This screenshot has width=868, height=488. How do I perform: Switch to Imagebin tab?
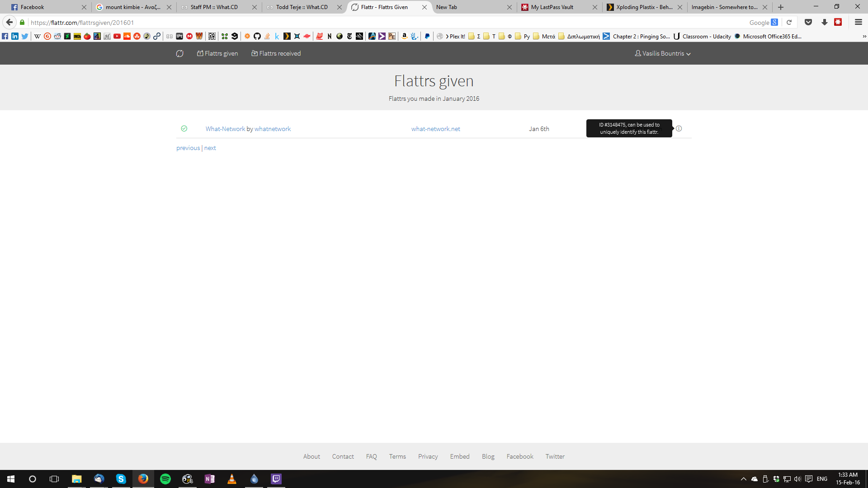(729, 7)
